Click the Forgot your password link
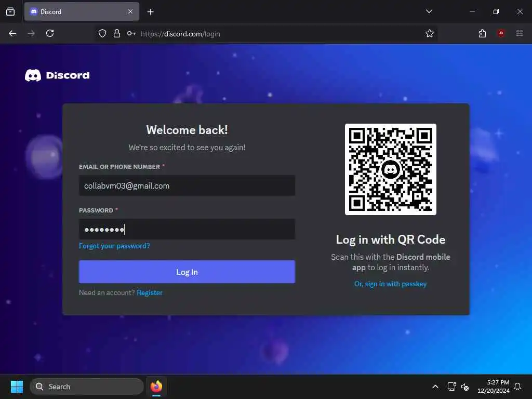 point(114,246)
